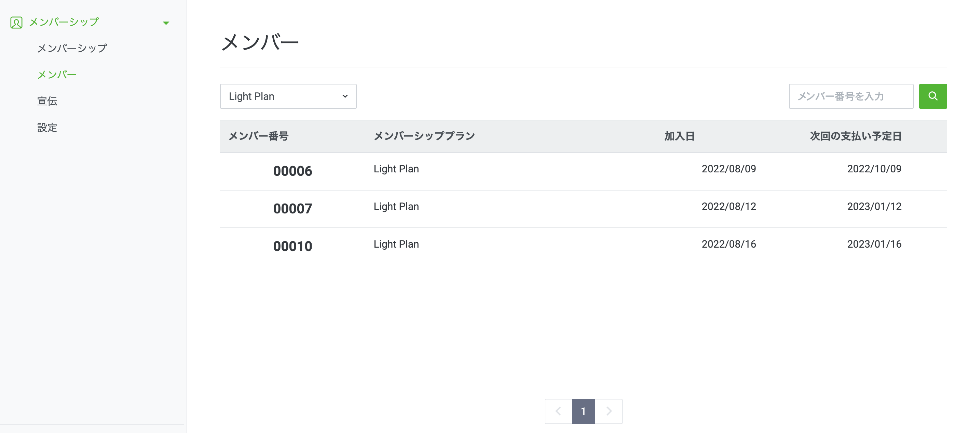
Task: Open the Light Plan filter dropdown
Action: click(x=288, y=96)
